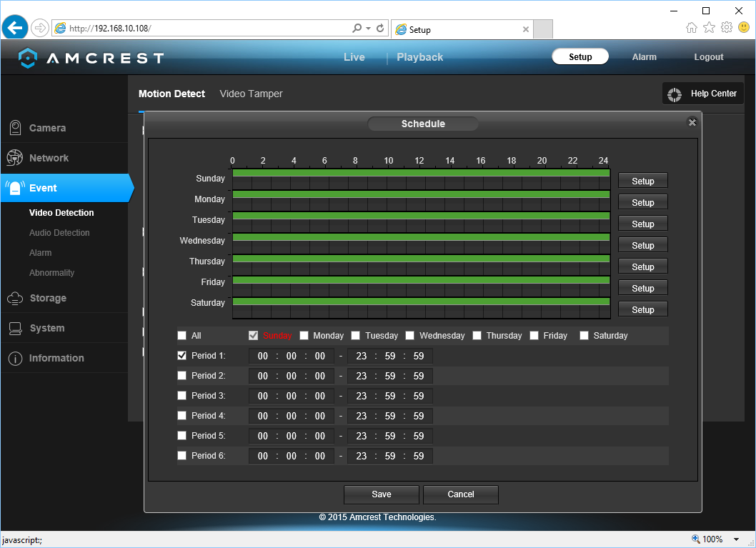Switch to the Video Tamper tab
This screenshot has width=756, height=548.
[x=251, y=94]
